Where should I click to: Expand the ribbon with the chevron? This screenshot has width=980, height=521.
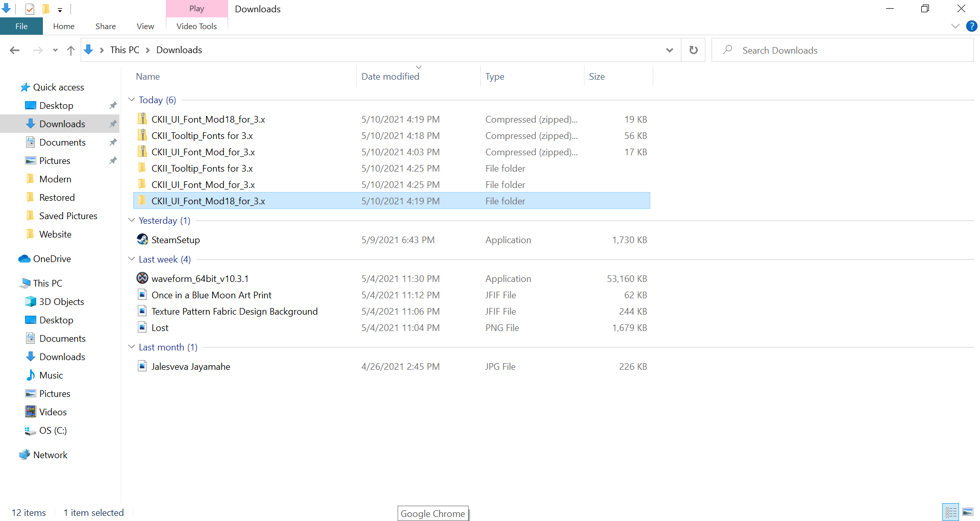(x=955, y=26)
